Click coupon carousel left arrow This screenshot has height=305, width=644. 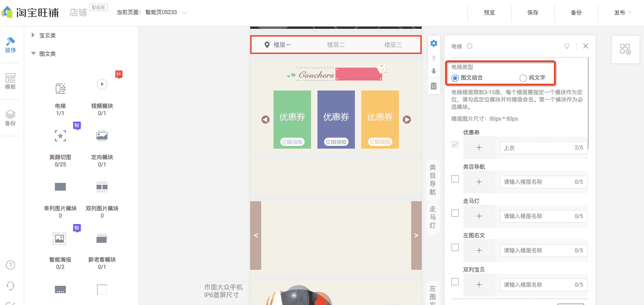(265, 119)
